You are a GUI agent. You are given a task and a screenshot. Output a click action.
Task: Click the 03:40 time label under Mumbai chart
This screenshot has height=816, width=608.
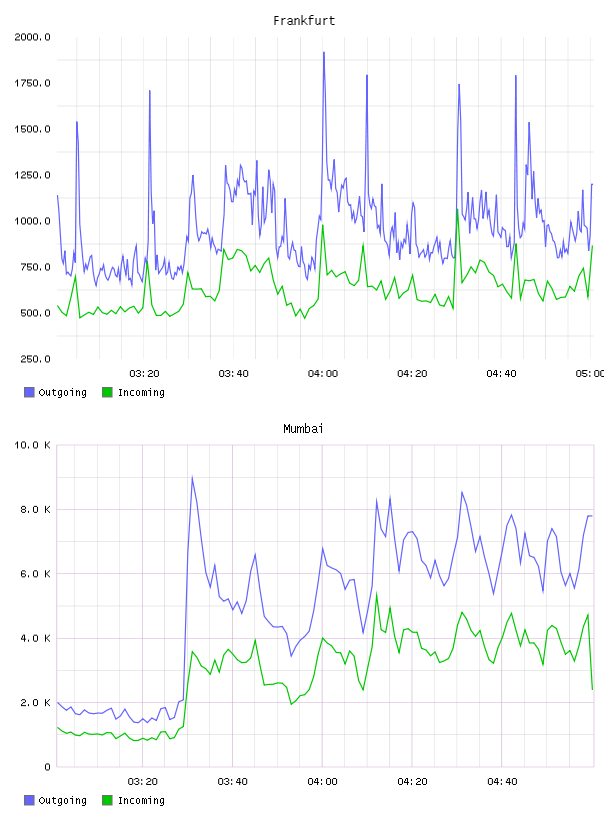tap(233, 782)
